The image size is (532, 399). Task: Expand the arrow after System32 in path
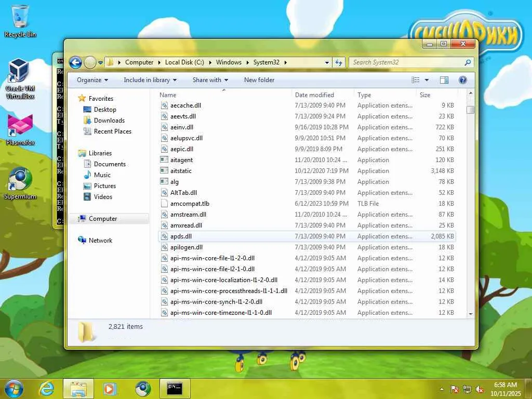click(285, 62)
